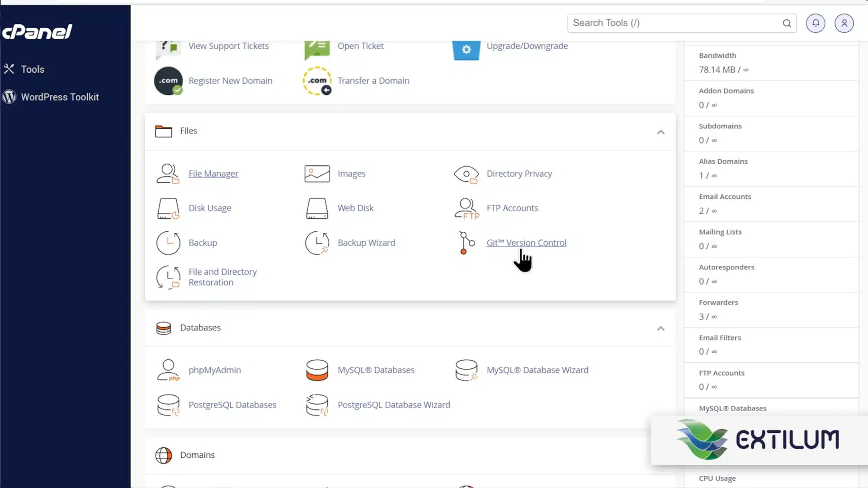Click the Transfer a Domain icon
The image size is (868, 488).
click(317, 81)
